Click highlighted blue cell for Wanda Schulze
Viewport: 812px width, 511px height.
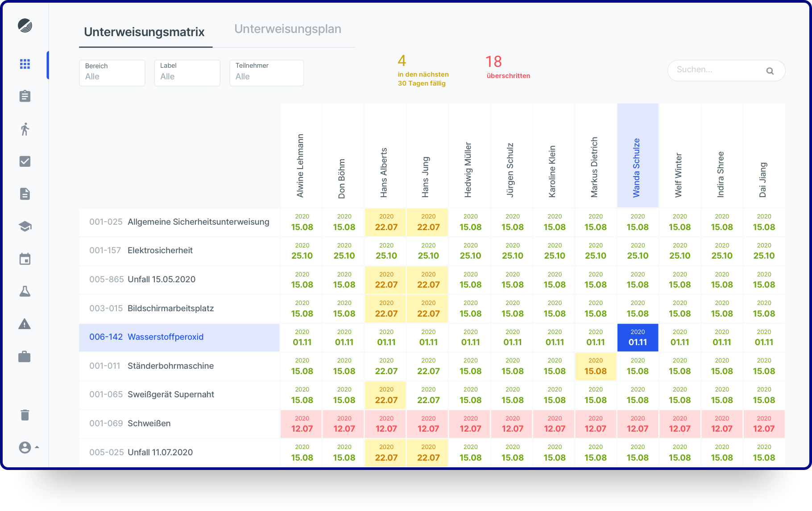click(x=638, y=338)
